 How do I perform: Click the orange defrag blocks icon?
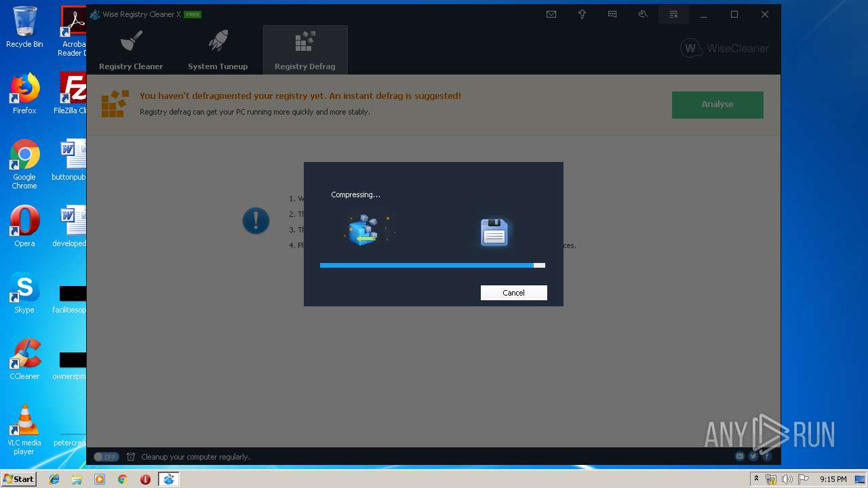tap(115, 104)
